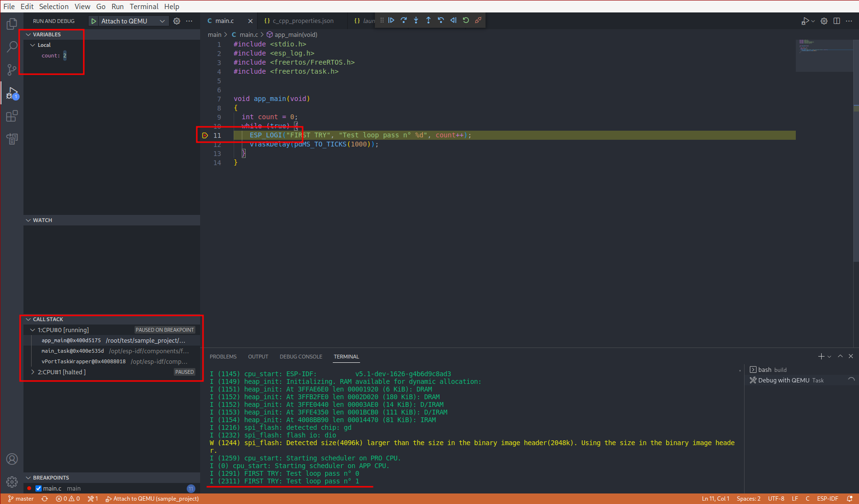Viewport: 859px width, 504px height.
Task: Open the Source Control view
Action: (x=12, y=70)
